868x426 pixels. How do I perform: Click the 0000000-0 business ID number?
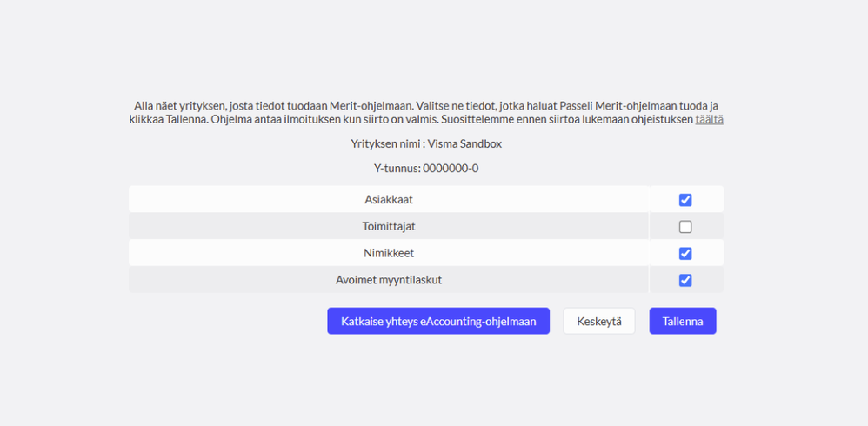point(451,169)
